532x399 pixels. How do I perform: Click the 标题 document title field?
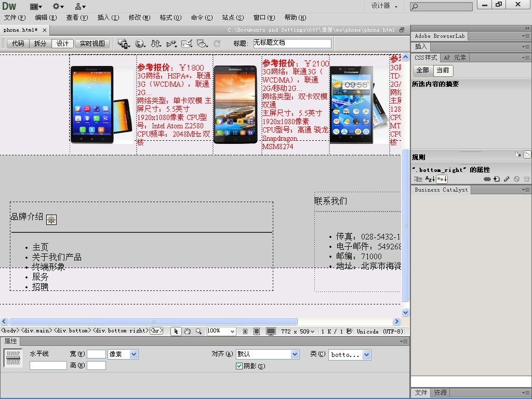292,44
